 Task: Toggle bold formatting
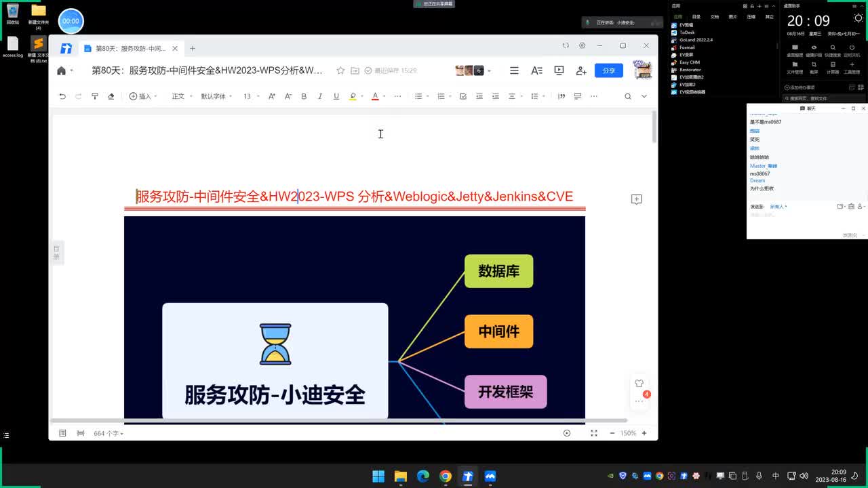coord(304,96)
